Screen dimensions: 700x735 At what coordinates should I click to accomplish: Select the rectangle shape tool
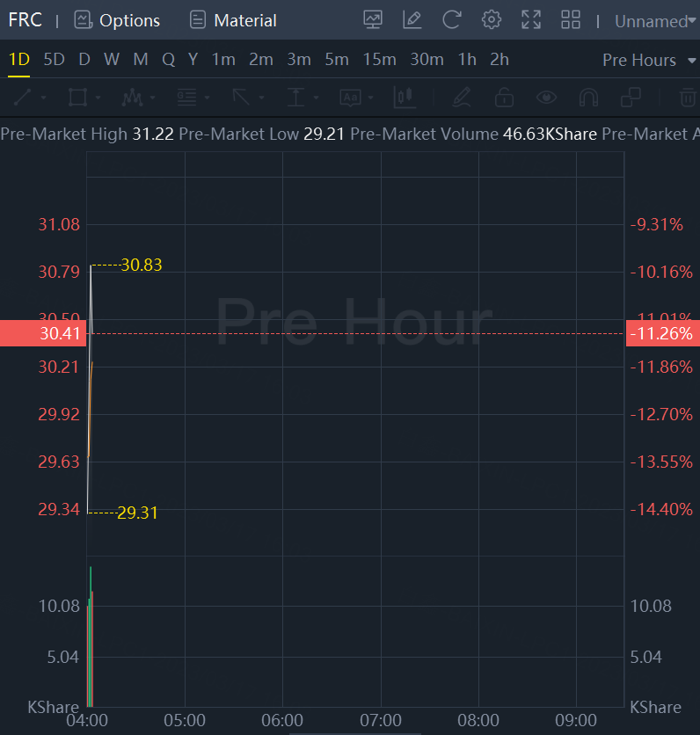click(77, 97)
